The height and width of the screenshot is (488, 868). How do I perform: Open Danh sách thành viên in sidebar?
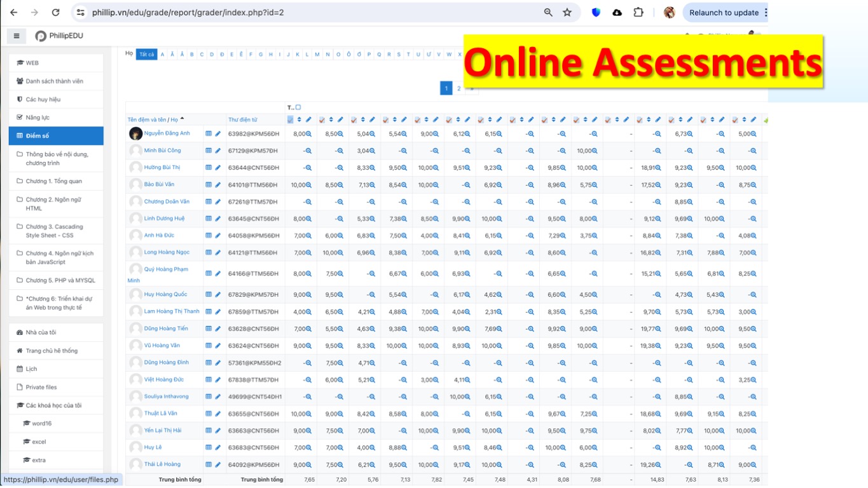coord(54,81)
